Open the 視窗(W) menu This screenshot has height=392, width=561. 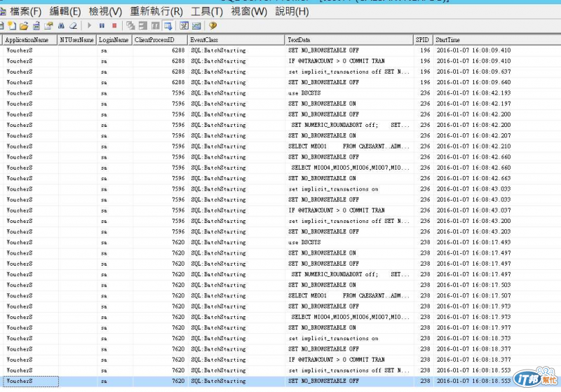pos(249,12)
